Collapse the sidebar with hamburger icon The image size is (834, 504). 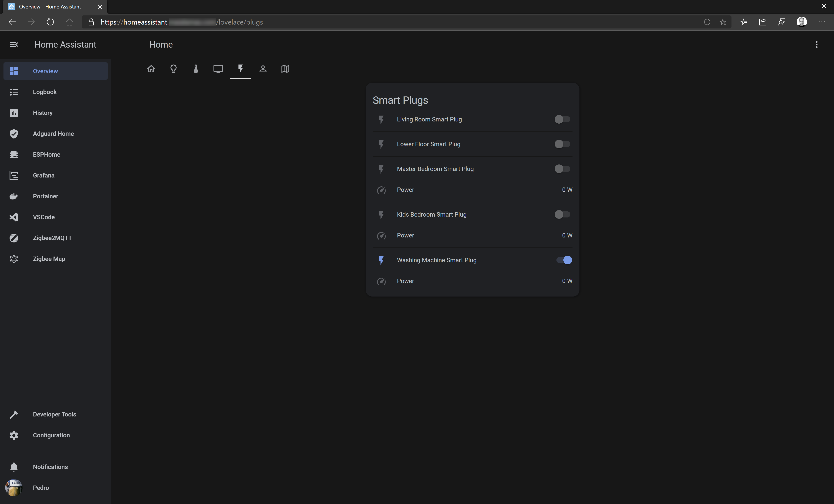pyautogui.click(x=14, y=44)
